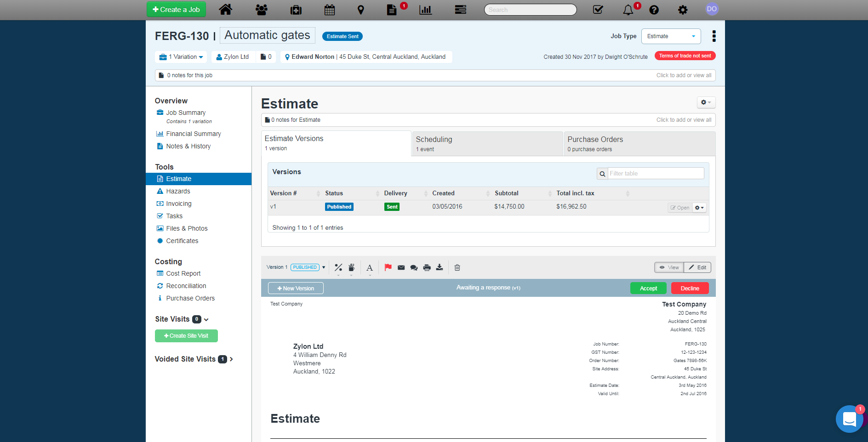Open Version 1 PUBLISHED selector
This screenshot has height=442, width=868.
click(296, 267)
